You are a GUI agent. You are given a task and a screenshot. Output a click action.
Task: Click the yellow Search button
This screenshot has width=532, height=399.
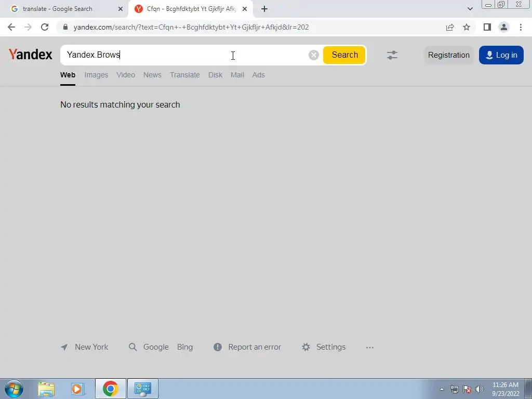[344, 55]
